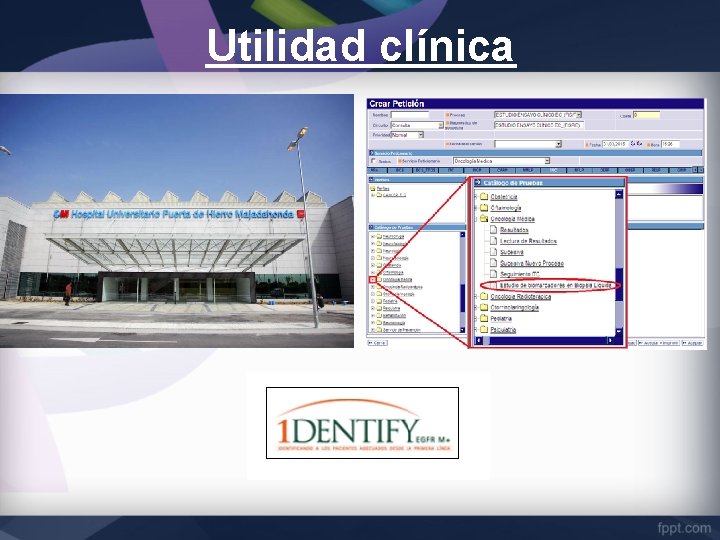Expand Pediatría in the small left catalog
Screen dimensions: 720x540
[x=372, y=301]
